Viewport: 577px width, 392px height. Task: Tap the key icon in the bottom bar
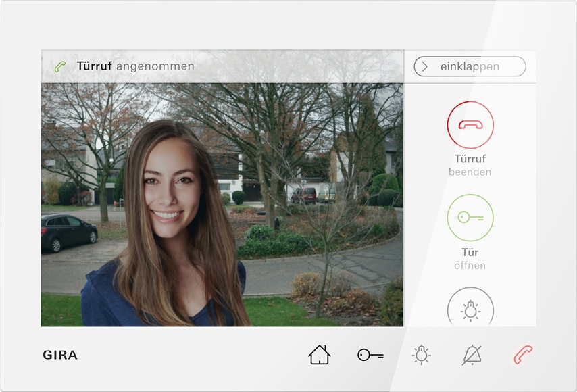pyautogui.click(x=370, y=355)
